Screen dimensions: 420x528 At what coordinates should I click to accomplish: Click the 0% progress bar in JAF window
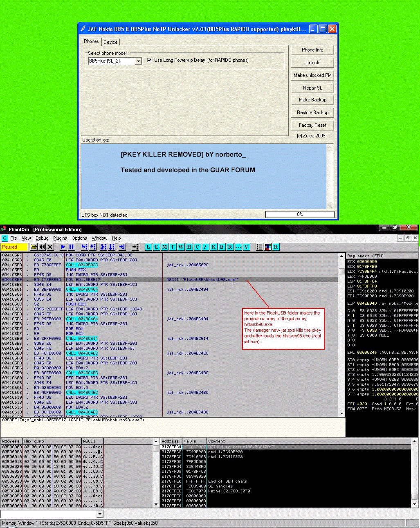pos(300,214)
